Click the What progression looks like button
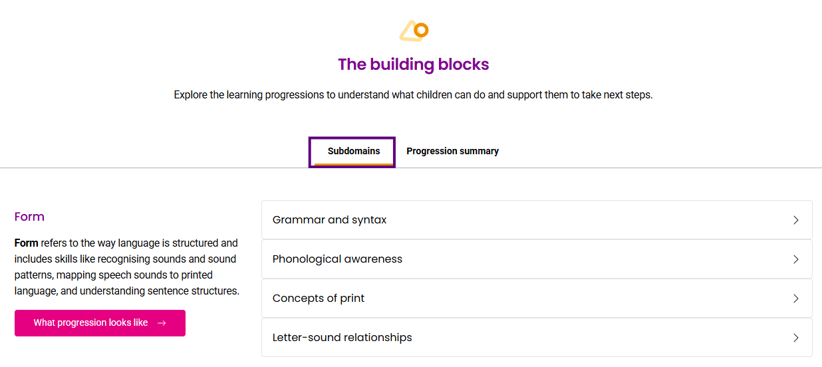 pyautogui.click(x=100, y=323)
